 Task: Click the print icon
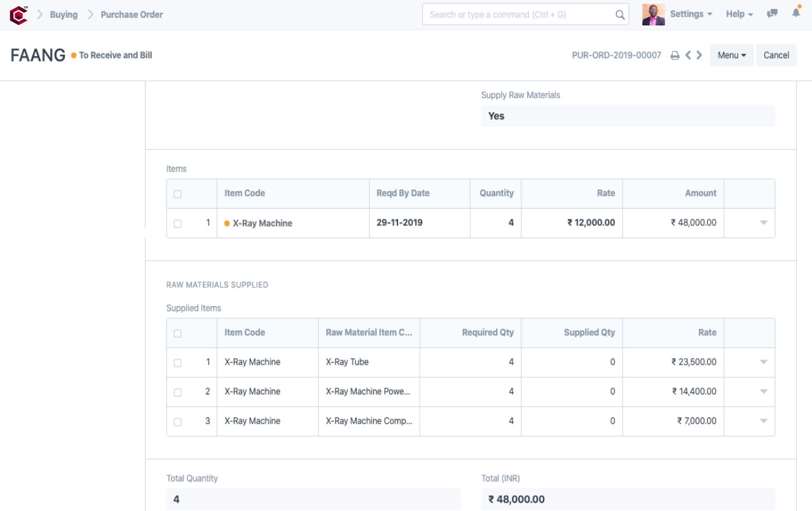(675, 55)
